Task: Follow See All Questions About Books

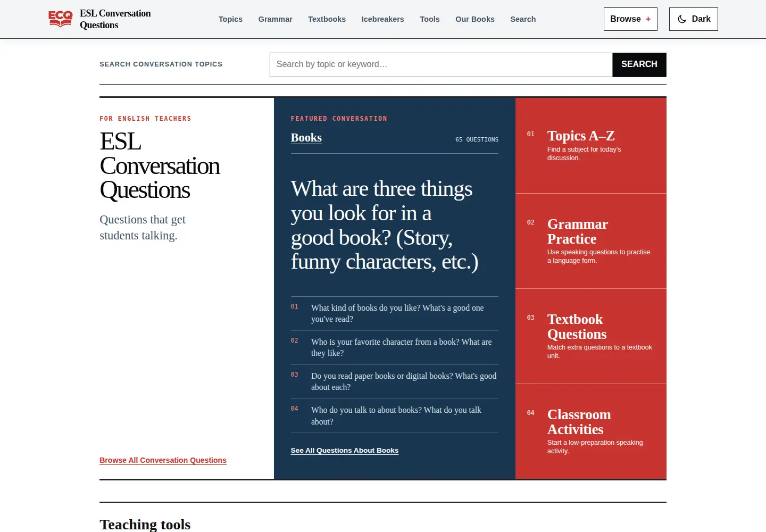Action: (x=345, y=451)
